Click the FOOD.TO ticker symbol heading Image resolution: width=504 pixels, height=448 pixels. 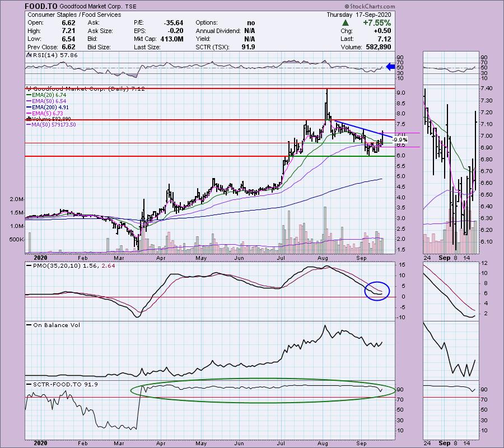pyautogui.click(x=41, y=6)
